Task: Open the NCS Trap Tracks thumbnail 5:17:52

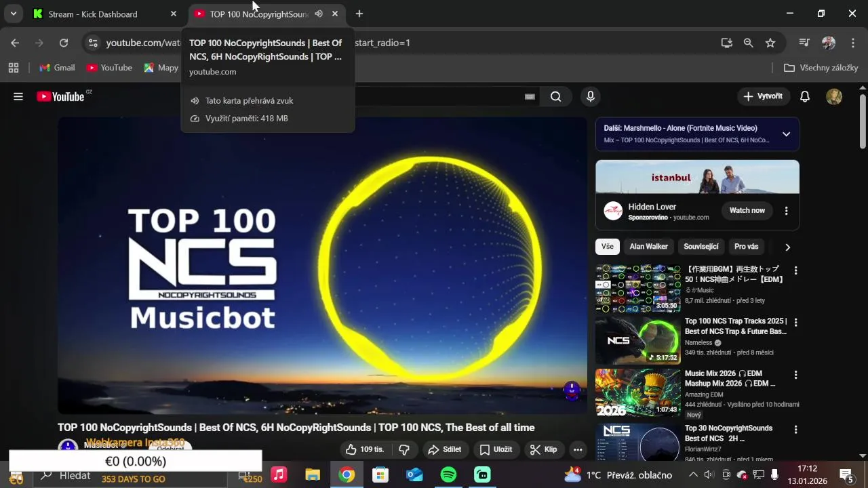Action: (638, 340)
